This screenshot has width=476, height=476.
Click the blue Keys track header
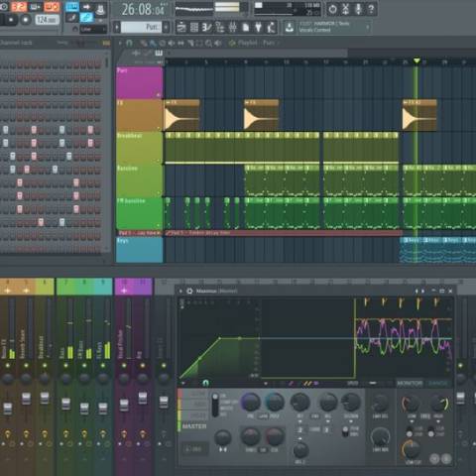(140, 250)
